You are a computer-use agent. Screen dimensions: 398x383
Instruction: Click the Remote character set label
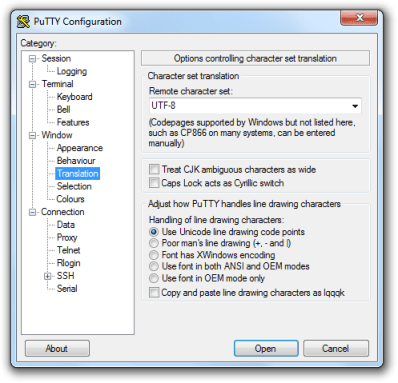click(191, 91)
